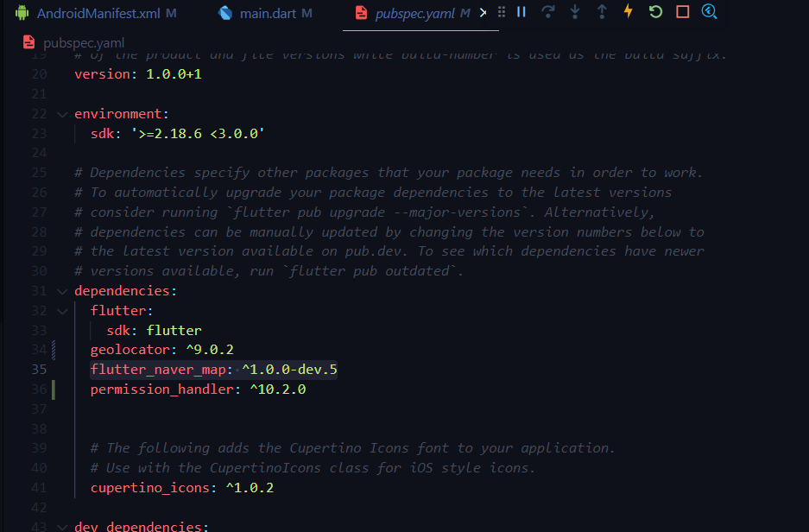The width and height of the screenshot is (809, 532).
Task: Click the 'Cupertino Icons font' comment line
Action: pyautogui.click(x=352, y=448)
